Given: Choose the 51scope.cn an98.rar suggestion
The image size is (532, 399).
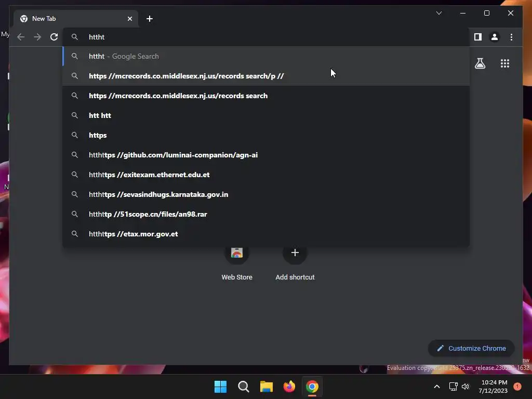Looking at the screenshot, I should pos(266,214).
